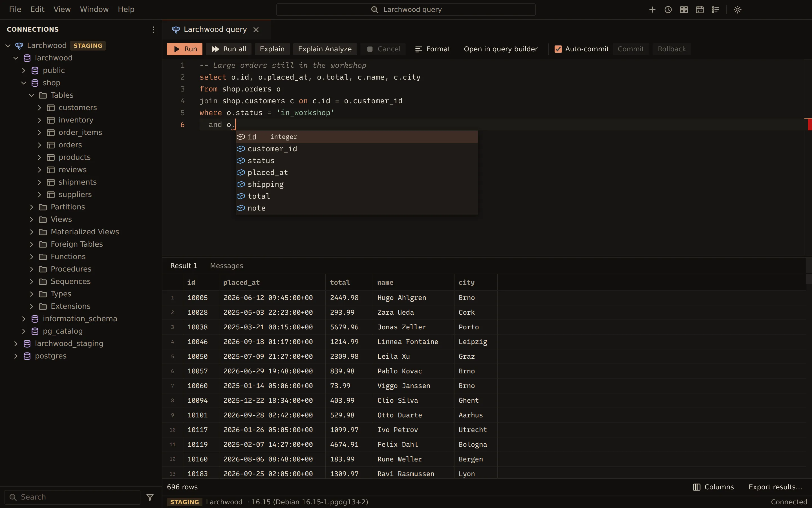
Task: Click the Views folder icon
Action: [x=43, y=219]
